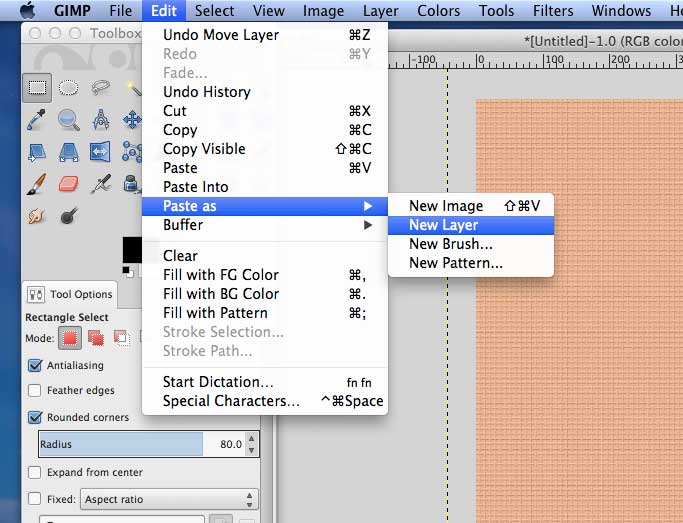This screenshot has height=523, width=683.
Task: Click the orange textured canvas image
Action: coord(579,311)
